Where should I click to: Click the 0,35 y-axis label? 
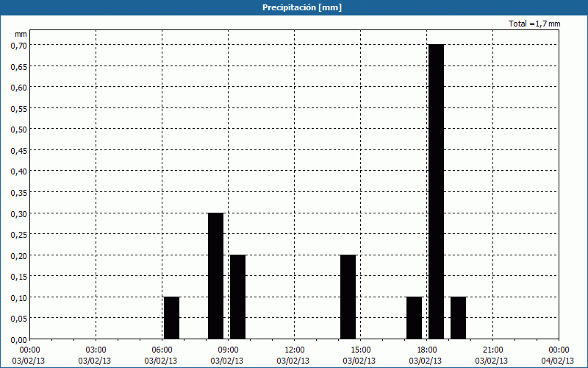pos(19,193)
